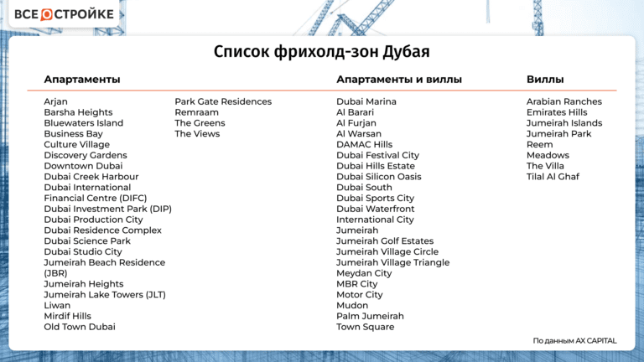Click the Al Barari entry

pyautogui.click(x=355, y=112)
